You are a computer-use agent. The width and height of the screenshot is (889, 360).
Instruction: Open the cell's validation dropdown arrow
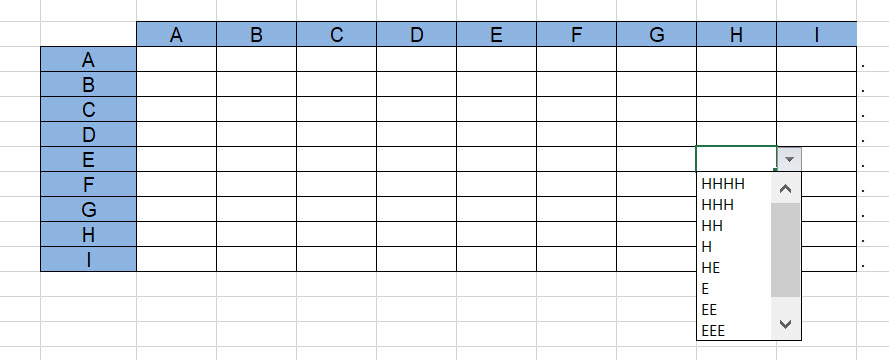(x=789, y=159)
